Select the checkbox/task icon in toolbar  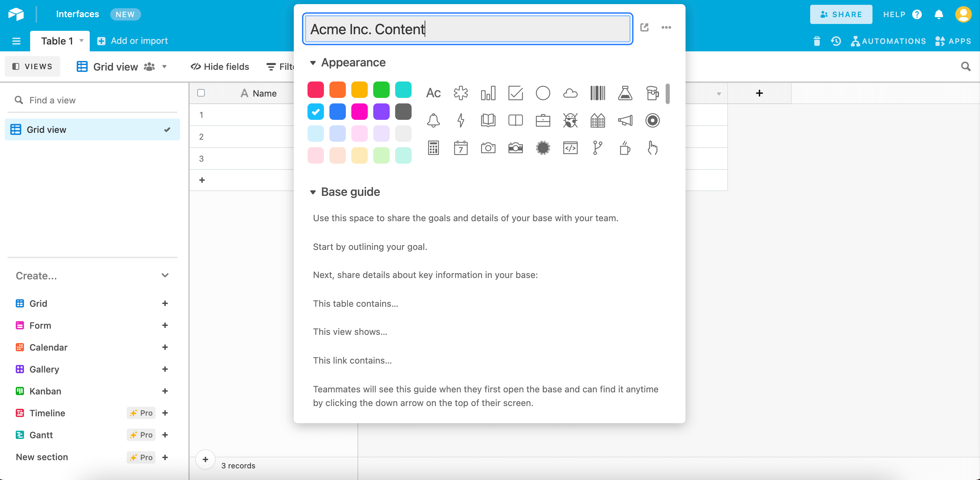click(515, 92)
